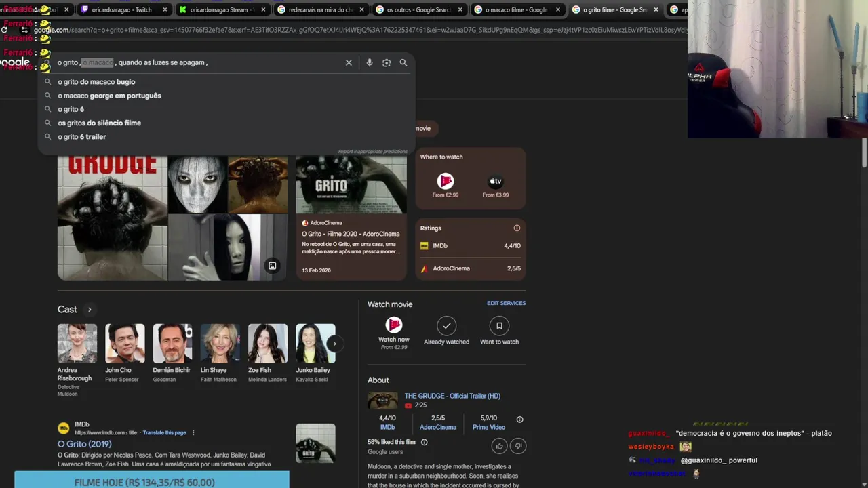Viewport: 868px width, 488px height.
Task: Open info icon beside Prime Video rating
Action: coord(519,420)
